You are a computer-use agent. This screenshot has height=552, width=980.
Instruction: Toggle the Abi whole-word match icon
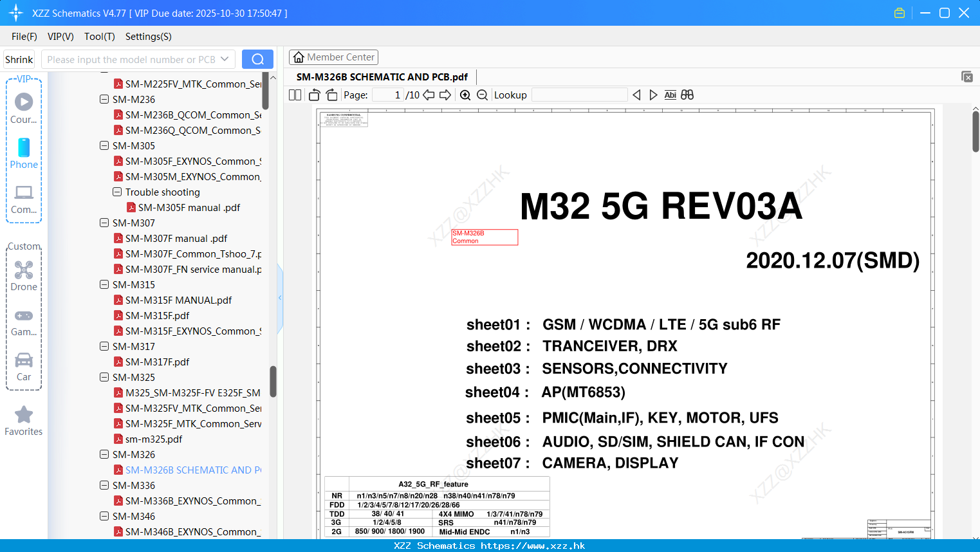coord(670,95)
